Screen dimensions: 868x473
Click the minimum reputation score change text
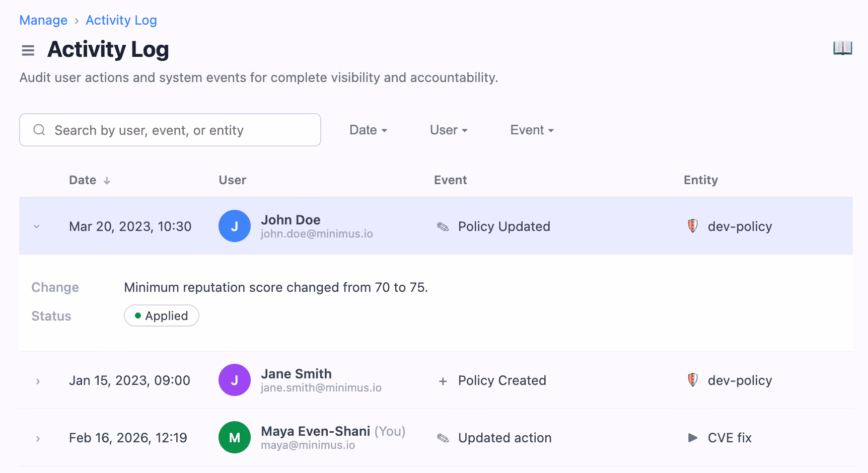tap(276, 287)
